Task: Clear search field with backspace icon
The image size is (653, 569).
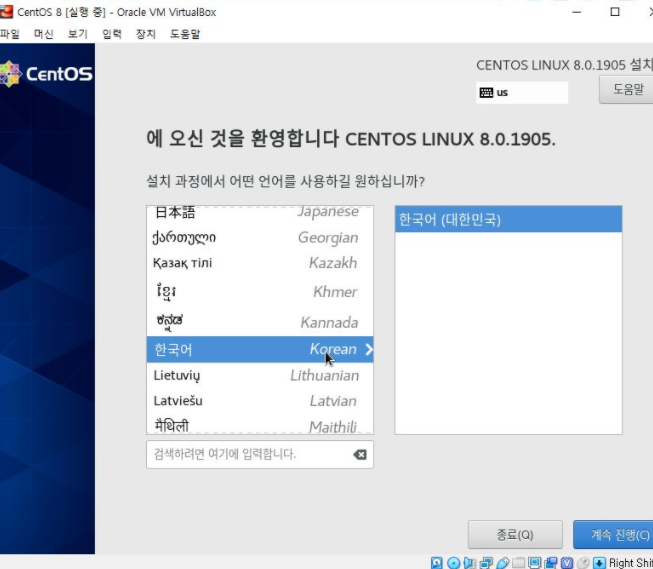Action: 360,454
